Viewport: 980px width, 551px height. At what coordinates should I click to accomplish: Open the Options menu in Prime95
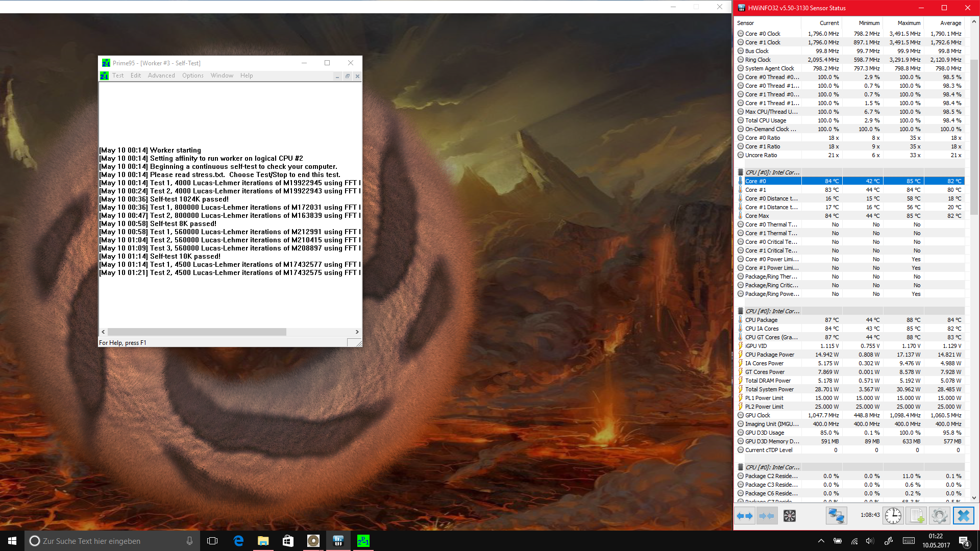192,76
